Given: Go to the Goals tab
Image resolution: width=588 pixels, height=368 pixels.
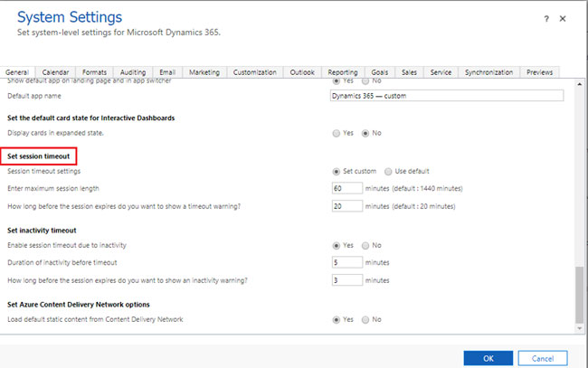Looking at the screenshot, I should (x=380, y=72).
